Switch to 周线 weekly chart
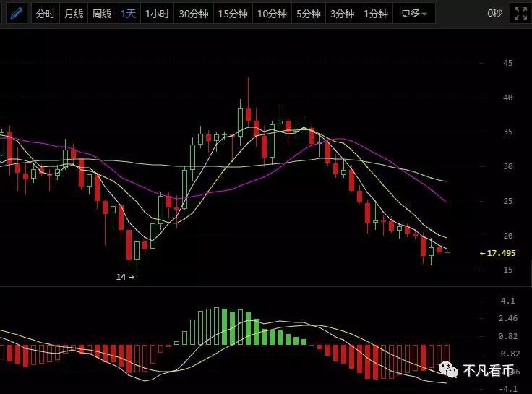This screenshot has height=394, width=532. point(102,14)
